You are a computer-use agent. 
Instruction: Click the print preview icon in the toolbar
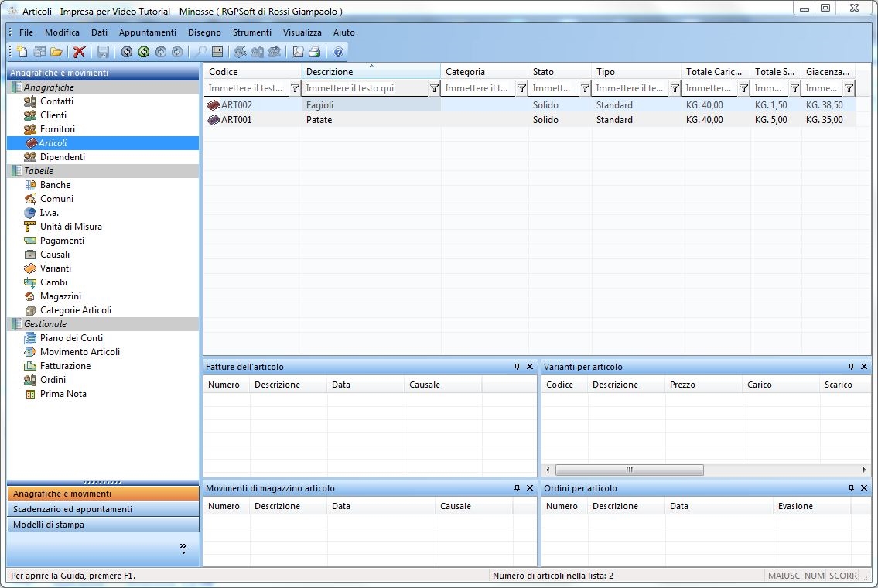click(x=298, y=52)
